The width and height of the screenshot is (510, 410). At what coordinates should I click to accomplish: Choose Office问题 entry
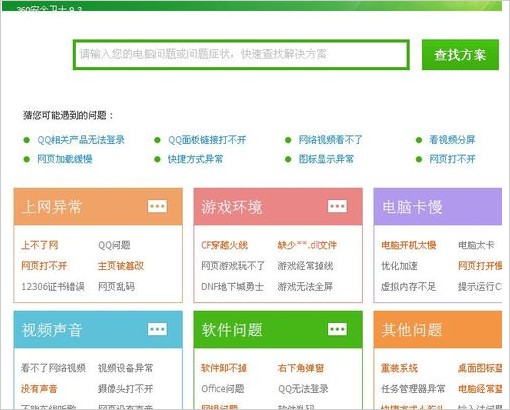(223, 388)
